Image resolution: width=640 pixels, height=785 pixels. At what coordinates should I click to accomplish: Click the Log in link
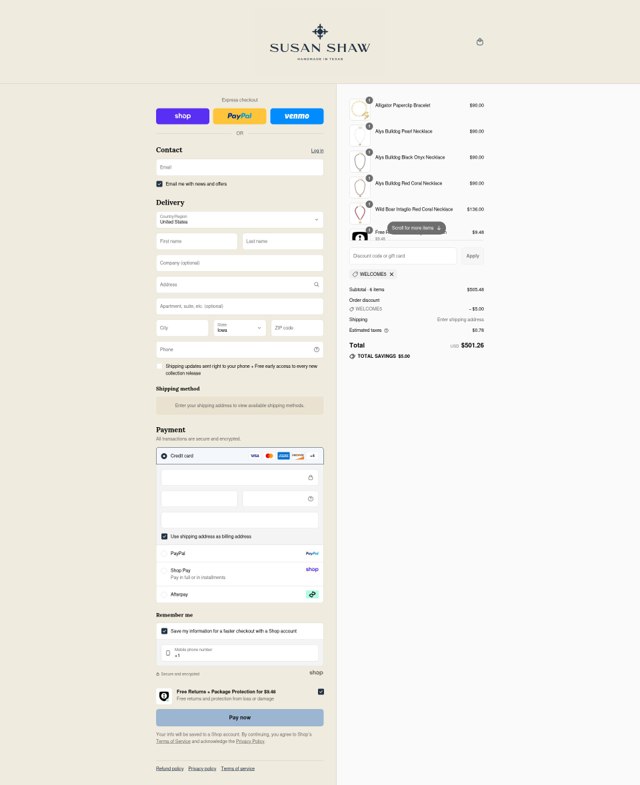coord(317,151)
